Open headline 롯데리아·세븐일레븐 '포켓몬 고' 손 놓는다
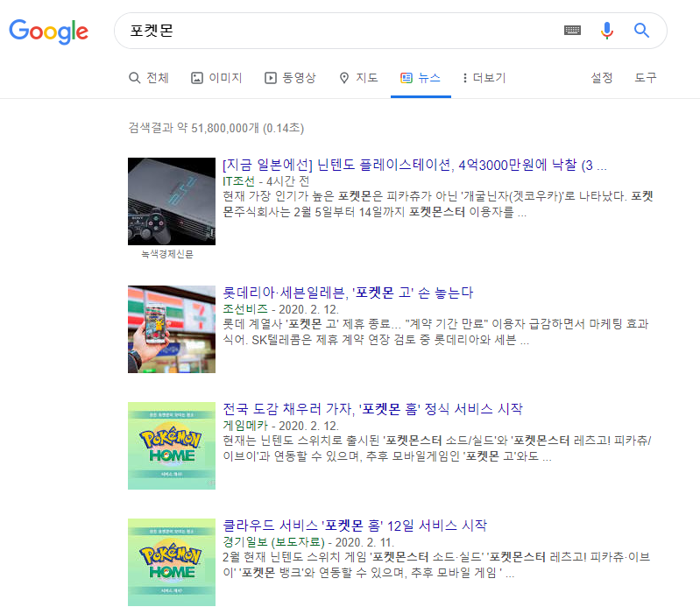 [348, 293]
